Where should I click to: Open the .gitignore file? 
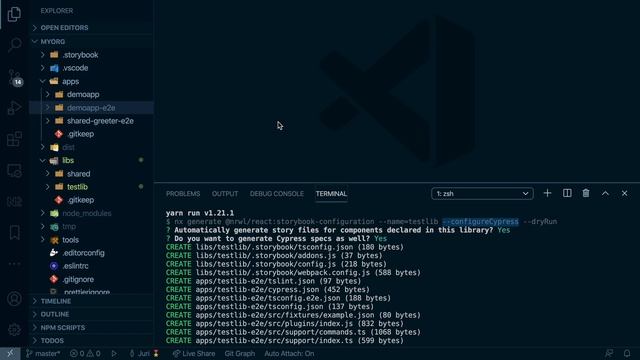click(91, 279)
